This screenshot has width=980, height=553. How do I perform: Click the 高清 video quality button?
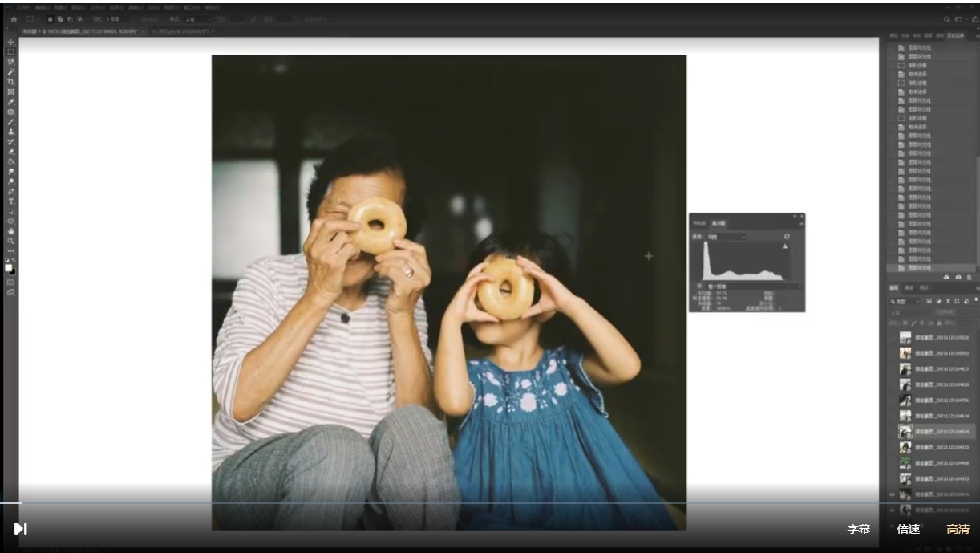pos(958,529)
